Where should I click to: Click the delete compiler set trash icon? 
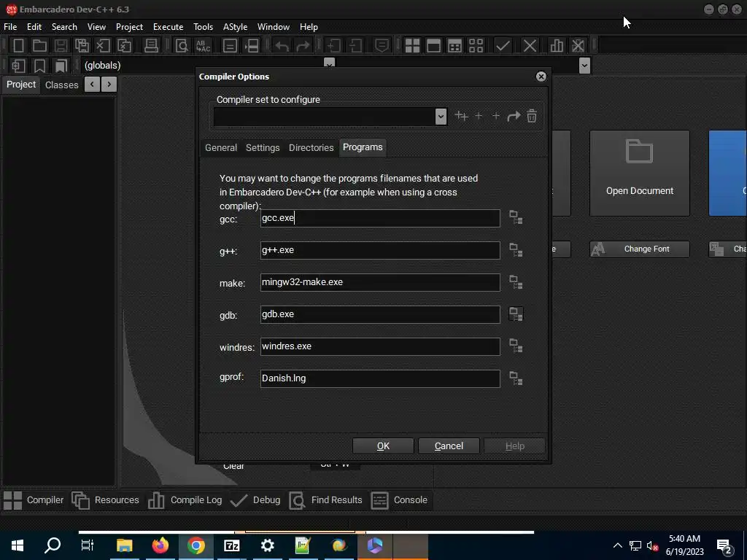[532, 116]
